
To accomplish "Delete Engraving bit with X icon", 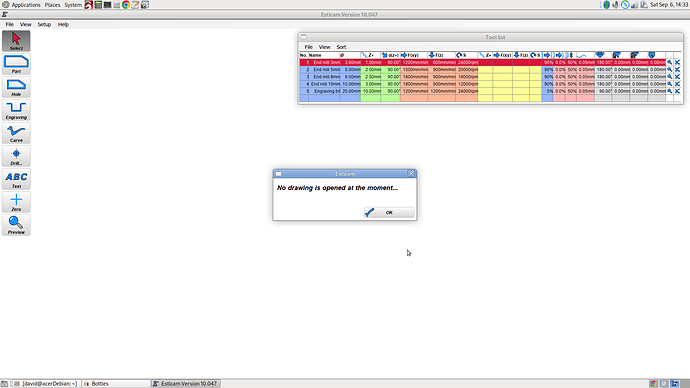I will pos(678,91).
